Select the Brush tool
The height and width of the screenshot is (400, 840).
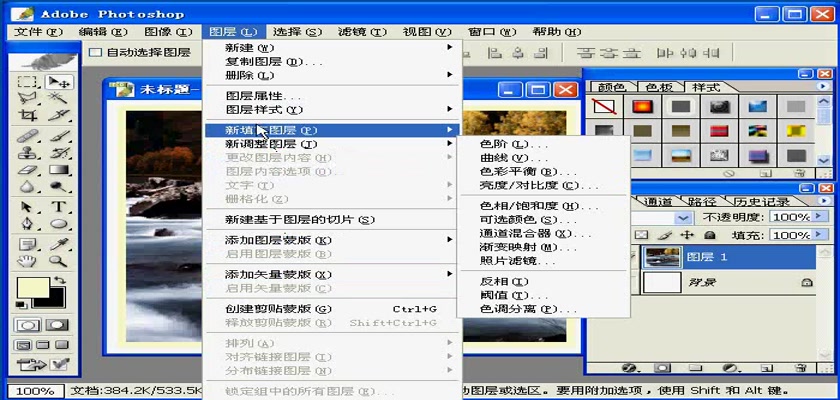click(x=58, y=136)
